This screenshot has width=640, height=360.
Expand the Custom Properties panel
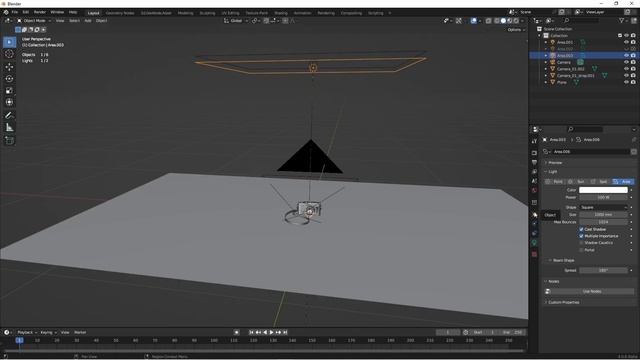point(563,302)
